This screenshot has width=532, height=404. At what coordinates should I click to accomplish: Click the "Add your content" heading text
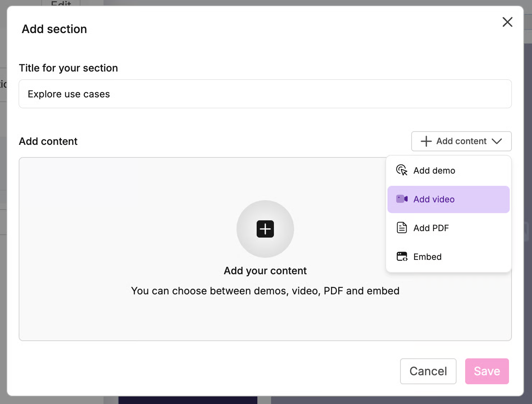(x=265, y=271)
